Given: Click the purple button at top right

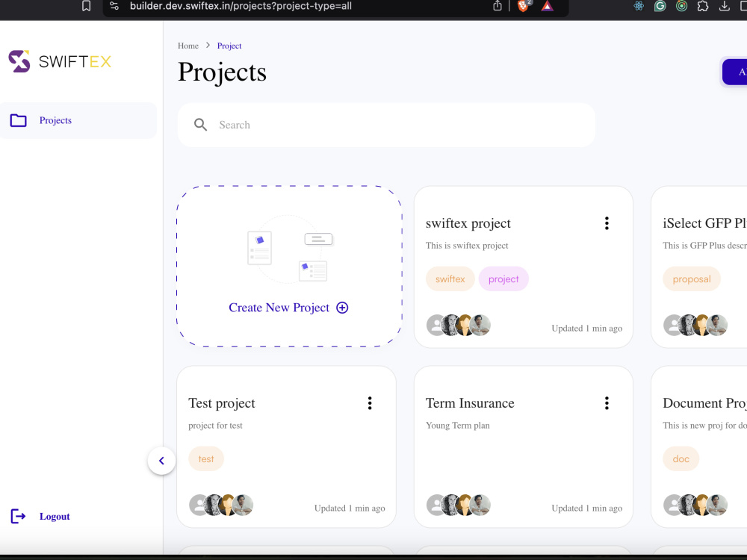Looking at the screenshot, I should click(x=734, y=72).
